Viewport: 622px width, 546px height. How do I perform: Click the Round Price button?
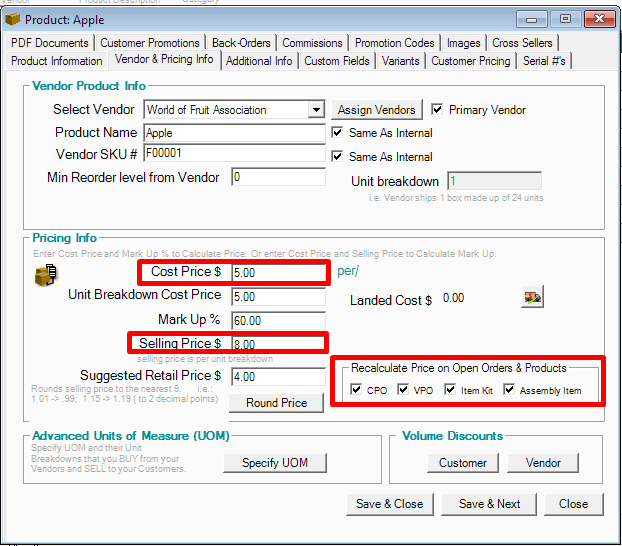tap(277, 402)
